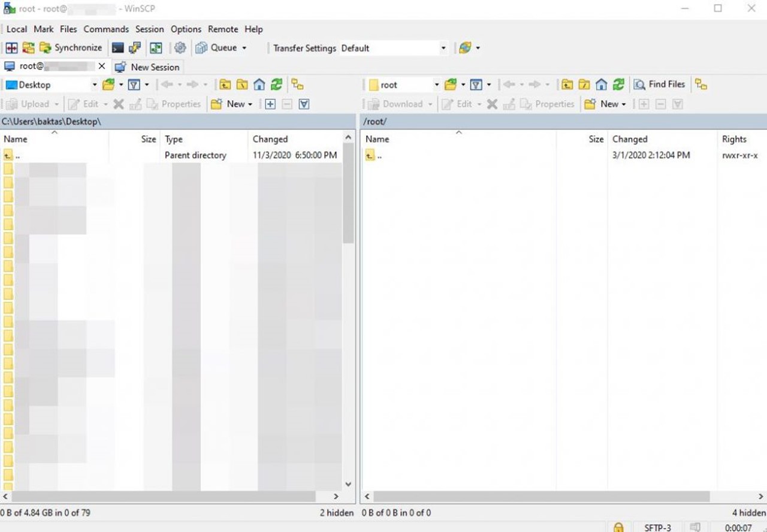Click the Synchronize Browsing icon

pos(28,48)
